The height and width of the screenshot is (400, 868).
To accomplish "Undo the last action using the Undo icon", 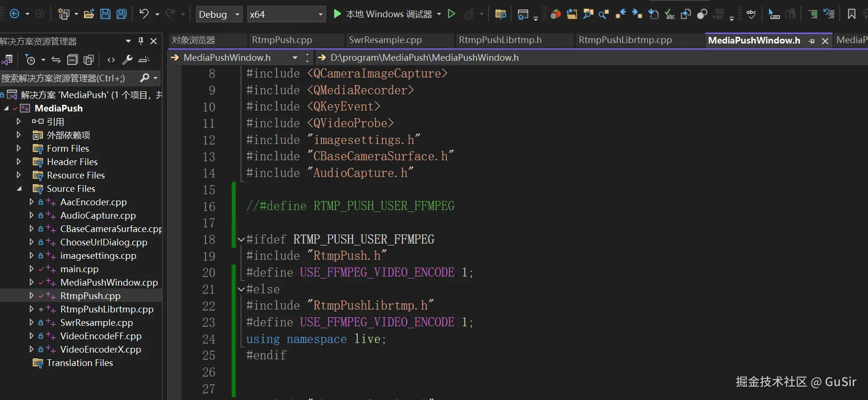I will (x=144, y=14).
